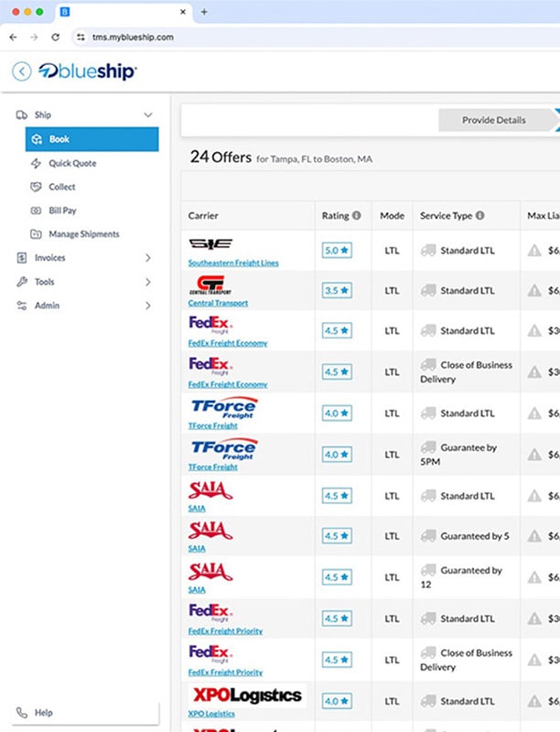Click the XPO Logistics logo
The width and height of the screenshot is (560, 732).
[247, 695]
